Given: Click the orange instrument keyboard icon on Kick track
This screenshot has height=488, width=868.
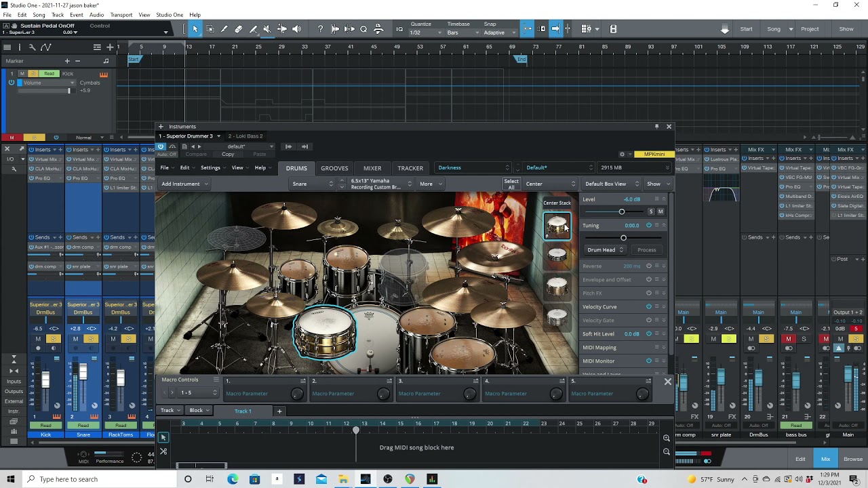Looking at the screenshot, I should (x=104, y=74).
